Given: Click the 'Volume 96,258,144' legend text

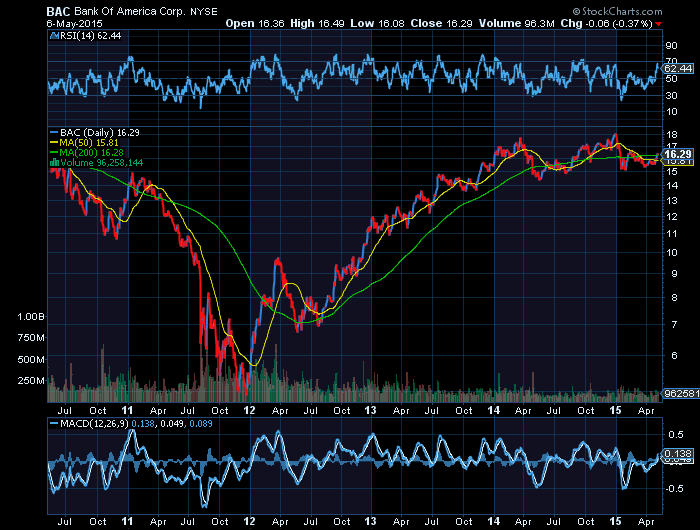Looking at the screenshot, I should [x=102, y=163].
